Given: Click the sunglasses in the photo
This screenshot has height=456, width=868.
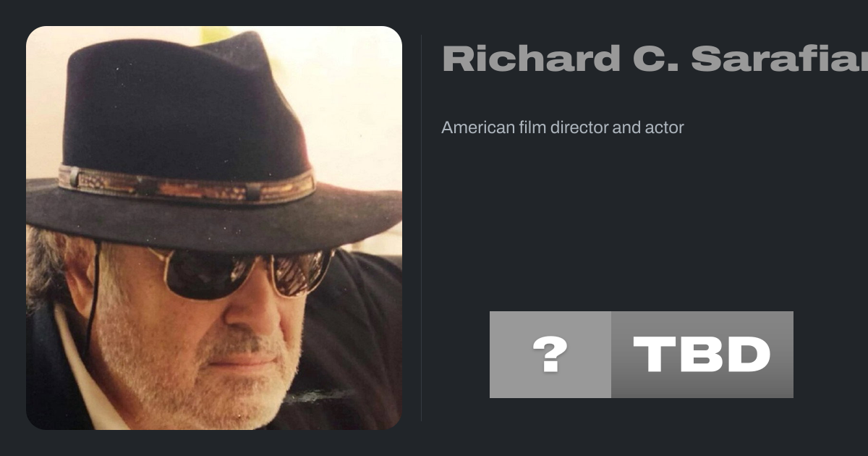Looking at the screenshot, I should point(242,271).
